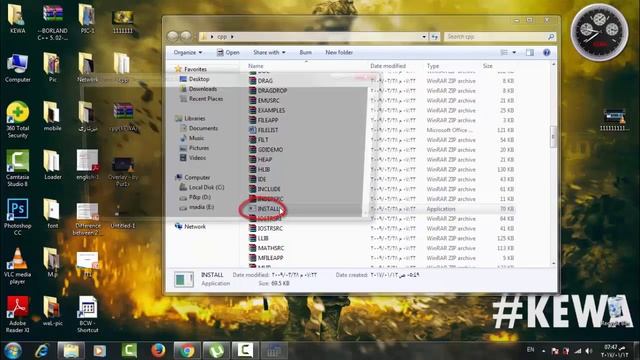The width and height of the screenshot is (640, 360).
Task: Open Firefox from the taskbar
Action: tap(158, 351)
